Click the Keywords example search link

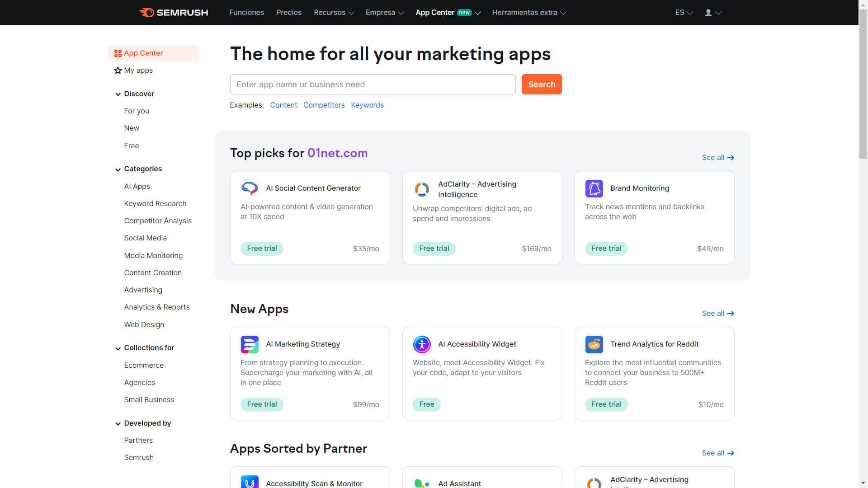367,105
